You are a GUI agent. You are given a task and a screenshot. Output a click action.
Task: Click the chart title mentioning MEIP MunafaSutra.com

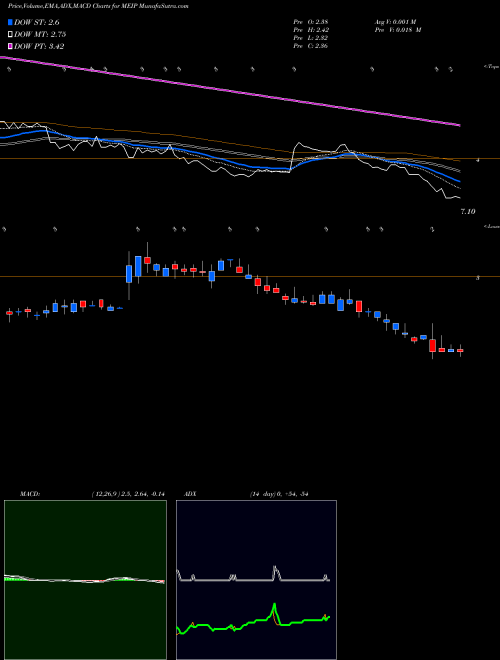point(98,6)
